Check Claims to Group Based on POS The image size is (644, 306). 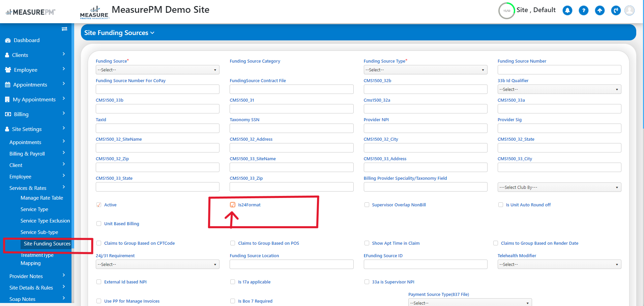(x=233, y=243)
